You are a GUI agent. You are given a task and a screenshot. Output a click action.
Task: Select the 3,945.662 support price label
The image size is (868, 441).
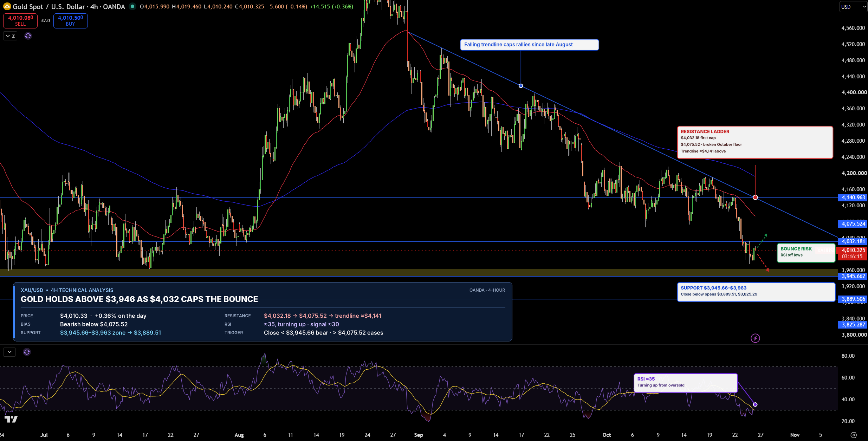(x=853, y=276)
